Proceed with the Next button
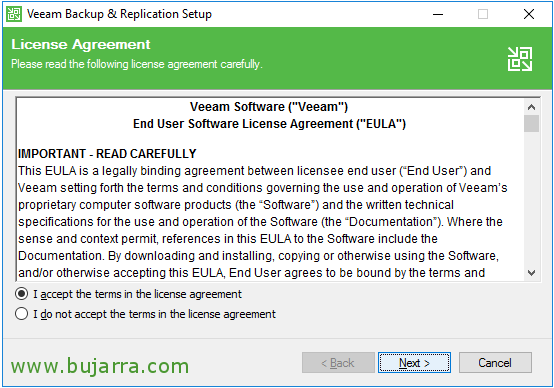The width and height of the screenshot is (554, 388). pos(414,363)
